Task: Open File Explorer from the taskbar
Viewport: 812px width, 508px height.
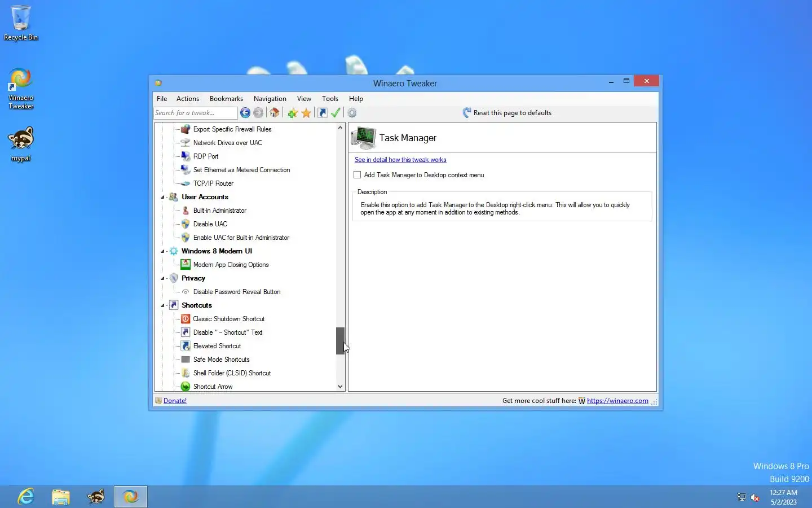Action: tap(61, 497)
